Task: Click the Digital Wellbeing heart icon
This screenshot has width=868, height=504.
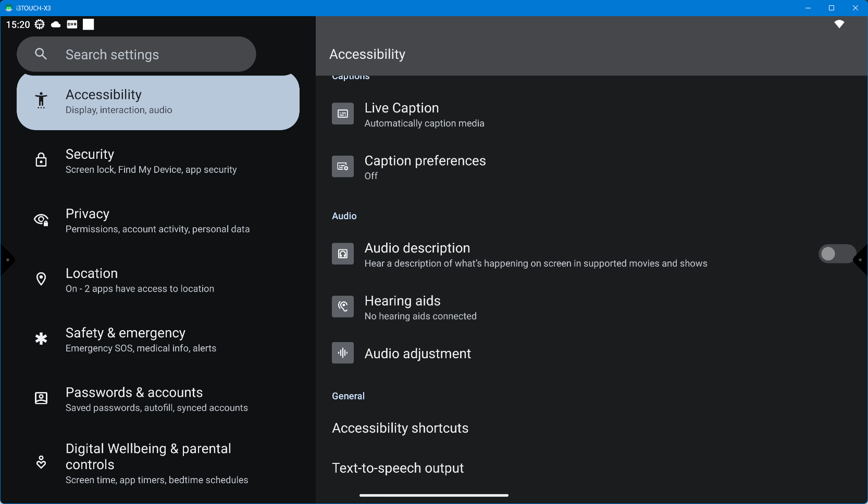Action: [x=41, y=462]
